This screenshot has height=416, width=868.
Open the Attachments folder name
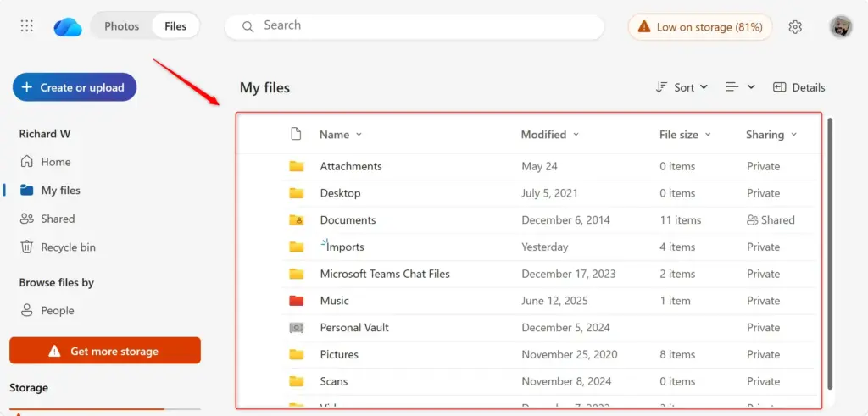[x=351, y=166]
